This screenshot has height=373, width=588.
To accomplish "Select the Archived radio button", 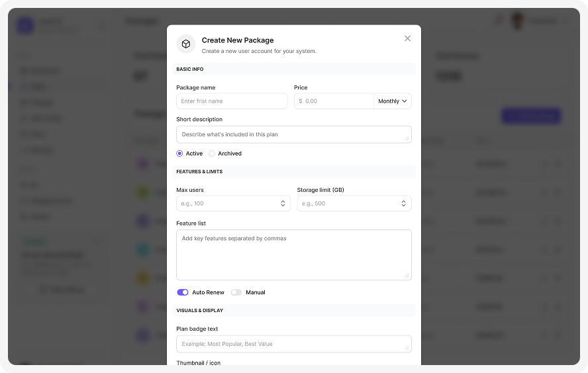I will point(212,153).
